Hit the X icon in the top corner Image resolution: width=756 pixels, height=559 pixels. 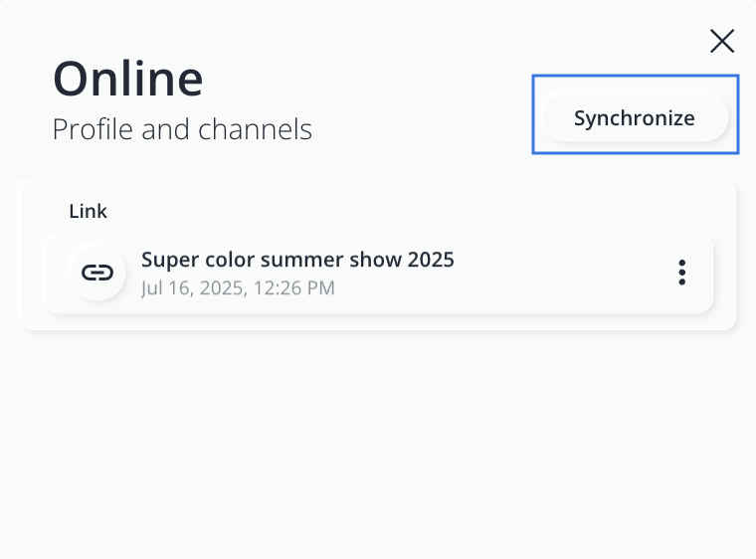pyautogui.click(x=722, y=41)
